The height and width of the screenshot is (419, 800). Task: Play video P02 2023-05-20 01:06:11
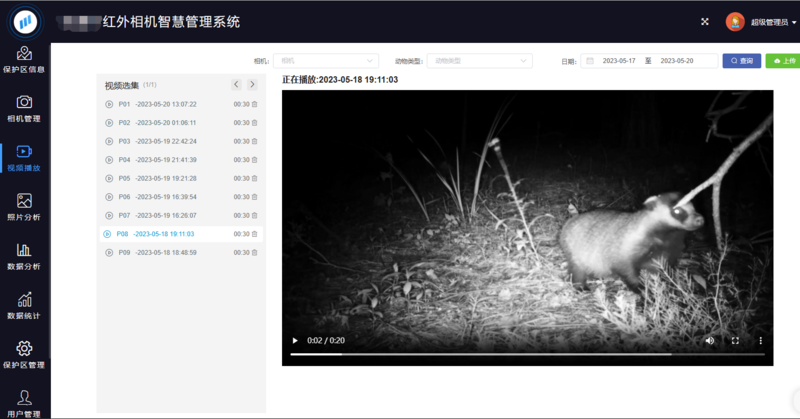181,122
